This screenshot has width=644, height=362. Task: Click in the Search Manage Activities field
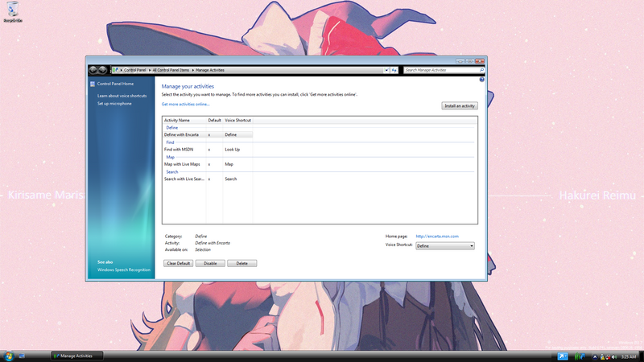[439, 70]
